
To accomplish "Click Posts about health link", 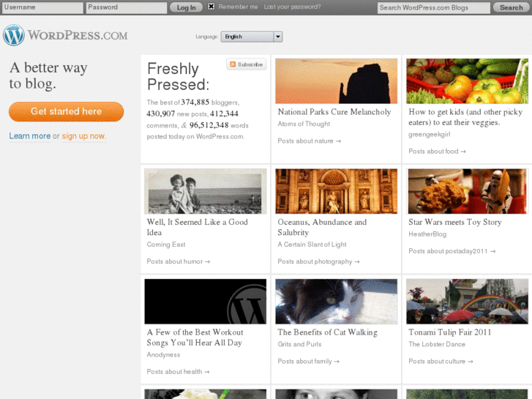I will click(178, 372).
